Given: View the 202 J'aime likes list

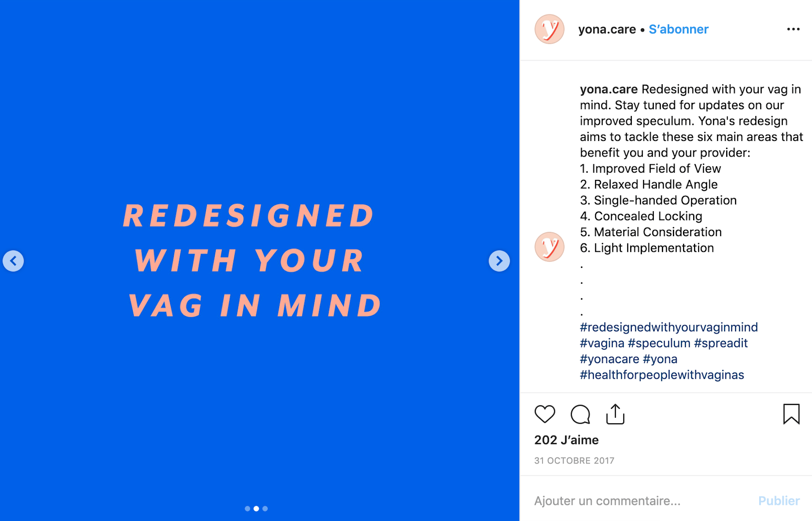Looking at the screenshot, I should (566, 440).
